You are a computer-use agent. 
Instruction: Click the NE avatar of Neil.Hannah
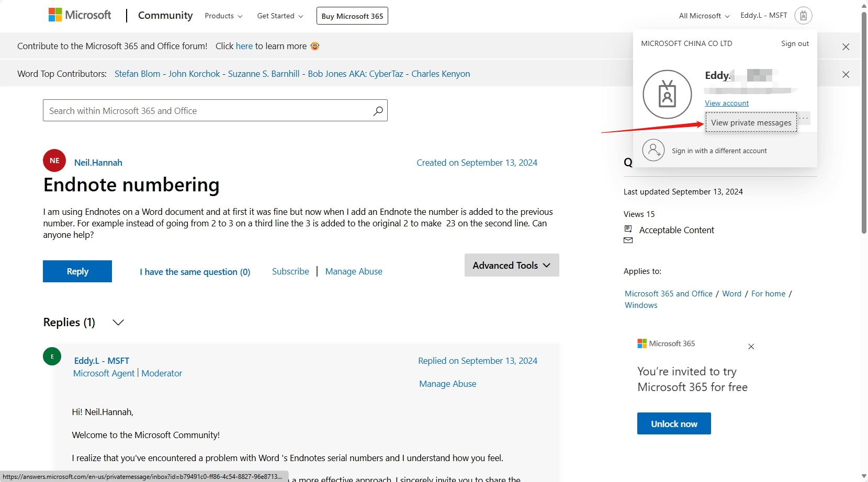[54, 160]
